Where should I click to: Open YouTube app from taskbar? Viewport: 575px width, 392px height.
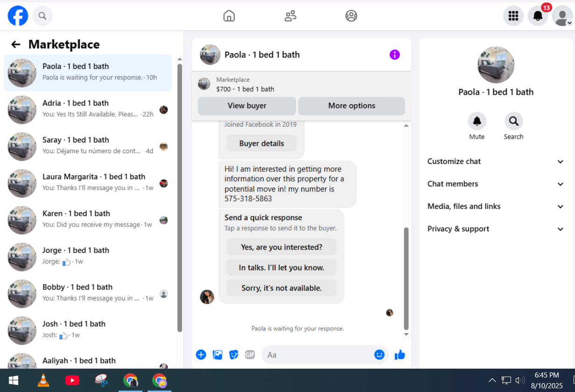(72, 380)
